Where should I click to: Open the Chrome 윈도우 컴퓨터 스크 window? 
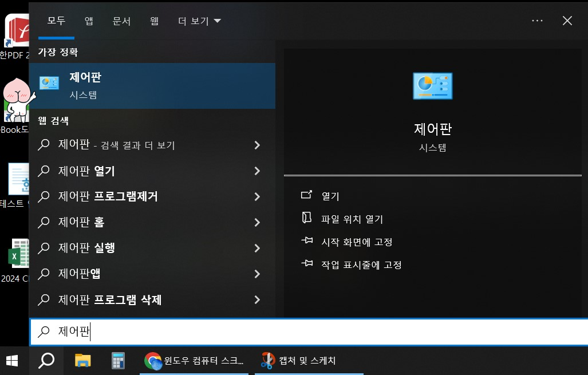click(x=194, y=360)
